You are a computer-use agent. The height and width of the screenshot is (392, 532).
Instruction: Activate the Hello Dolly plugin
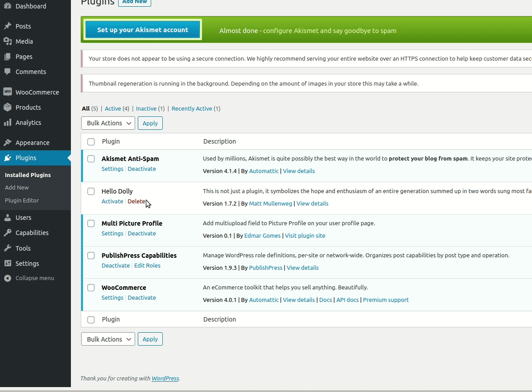click(112, 201)
